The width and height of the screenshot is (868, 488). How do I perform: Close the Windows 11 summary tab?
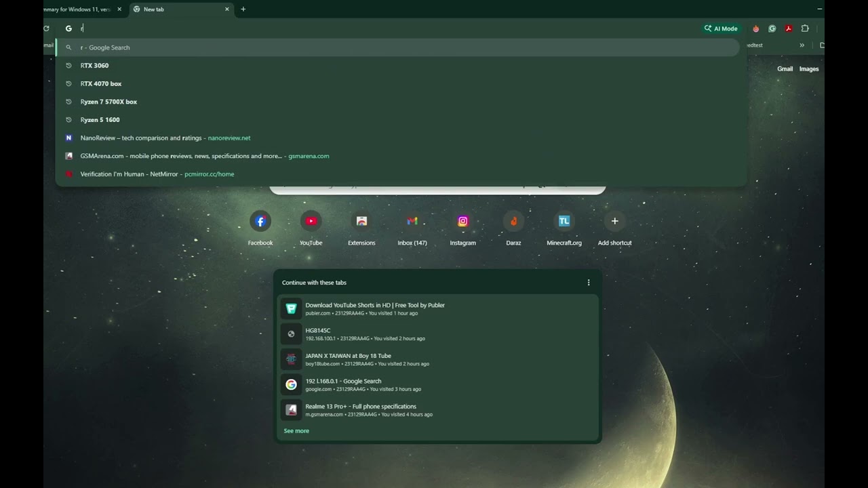coord(119,9)
